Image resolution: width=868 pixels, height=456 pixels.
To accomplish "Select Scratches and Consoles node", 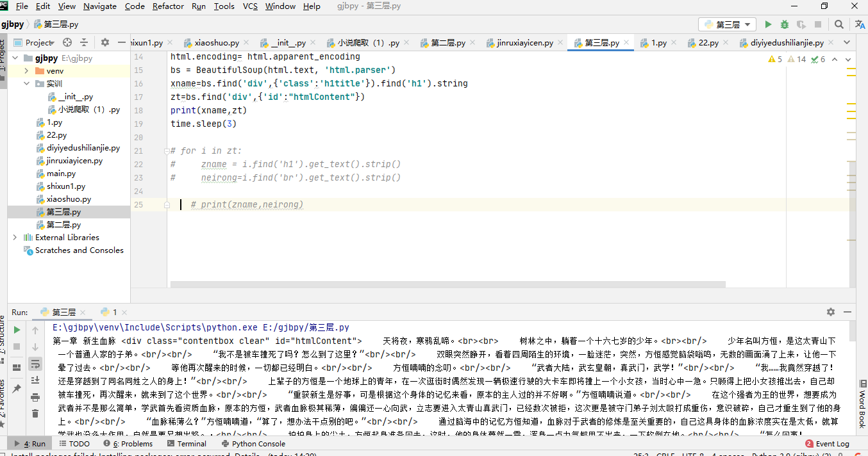I will [79, 250].
